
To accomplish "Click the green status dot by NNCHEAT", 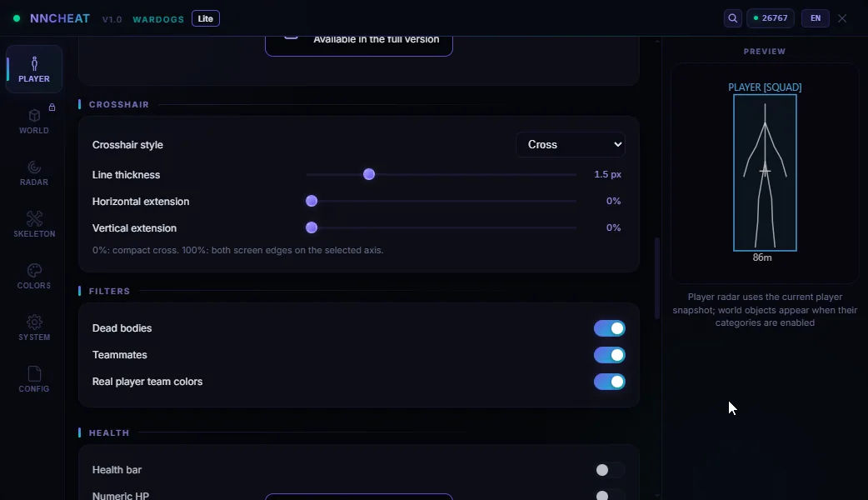I will tap(17, 18).
